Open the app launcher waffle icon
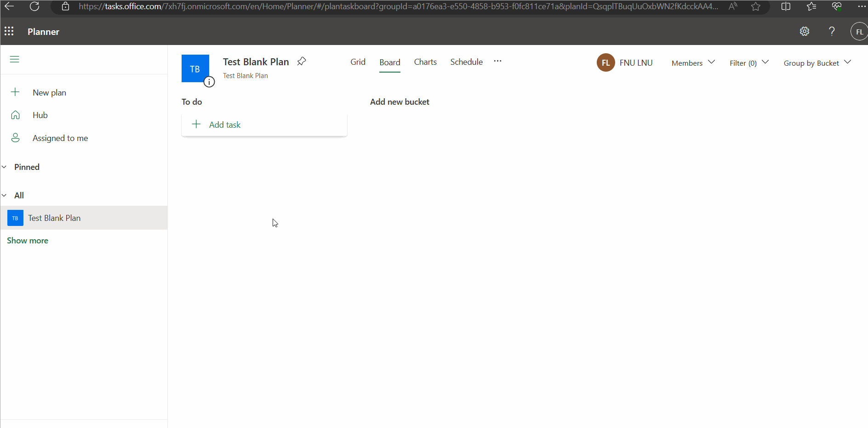The image size is (868, 428). click(9, 31)
